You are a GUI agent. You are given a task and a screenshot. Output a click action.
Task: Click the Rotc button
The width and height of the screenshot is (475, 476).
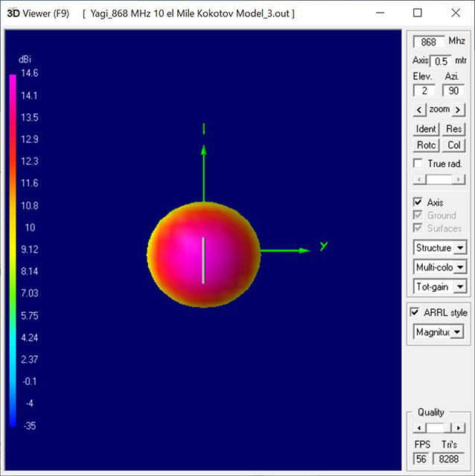point(426,145)
